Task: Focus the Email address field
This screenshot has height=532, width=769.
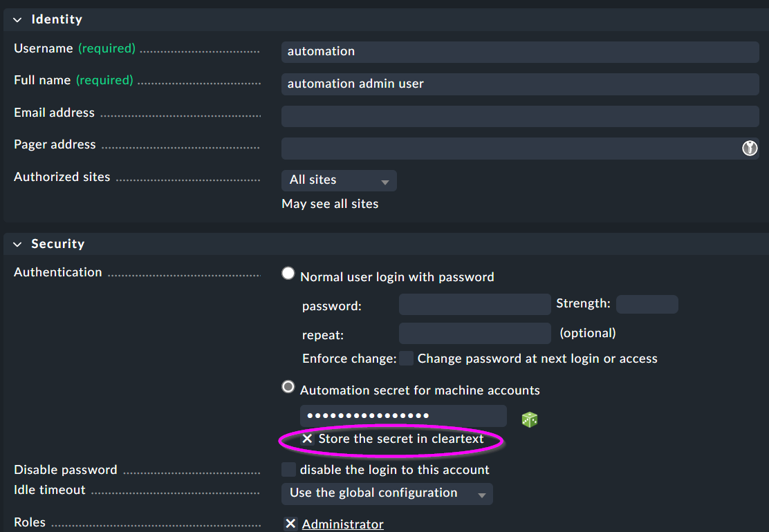Action: (519, 116)
